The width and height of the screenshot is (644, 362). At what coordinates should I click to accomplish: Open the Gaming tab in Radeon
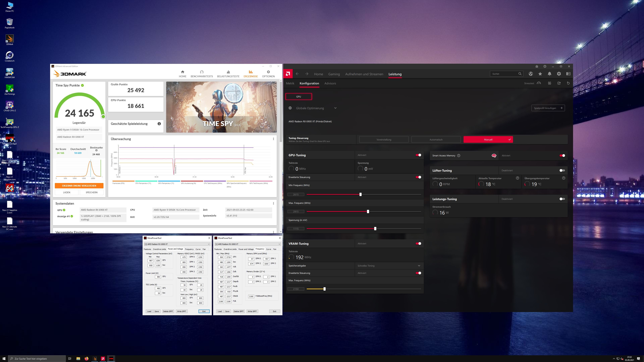point(334,74)
